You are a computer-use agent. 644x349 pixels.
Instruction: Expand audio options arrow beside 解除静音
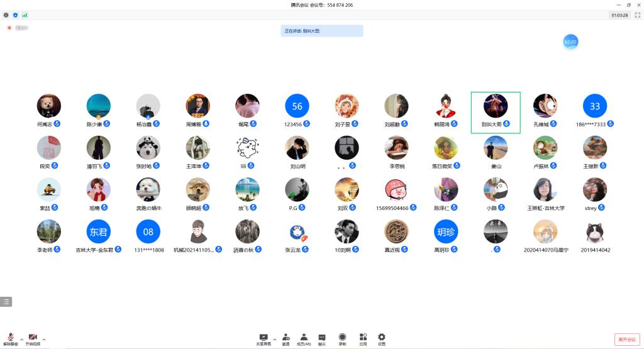point(22,340)
